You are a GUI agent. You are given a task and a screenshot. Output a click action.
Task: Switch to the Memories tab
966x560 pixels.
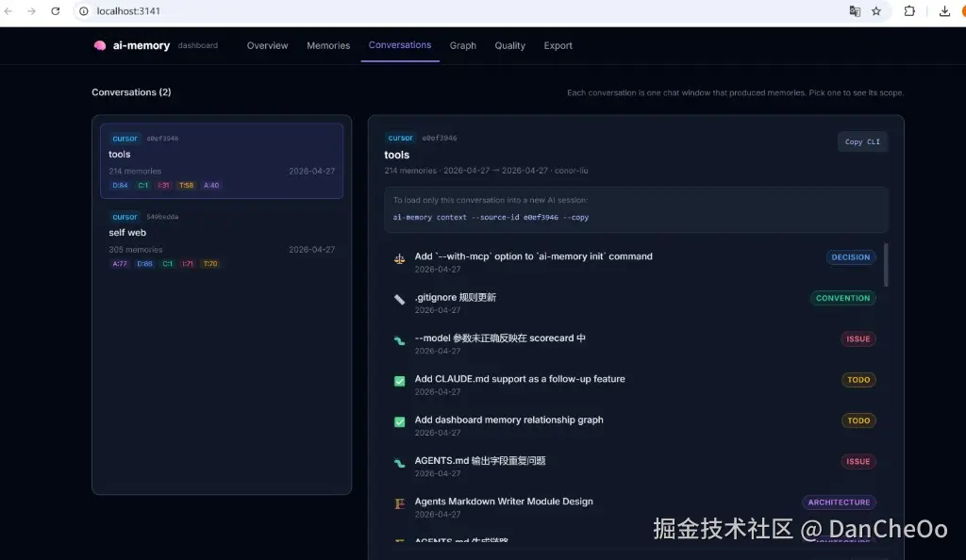coord(328,45)
